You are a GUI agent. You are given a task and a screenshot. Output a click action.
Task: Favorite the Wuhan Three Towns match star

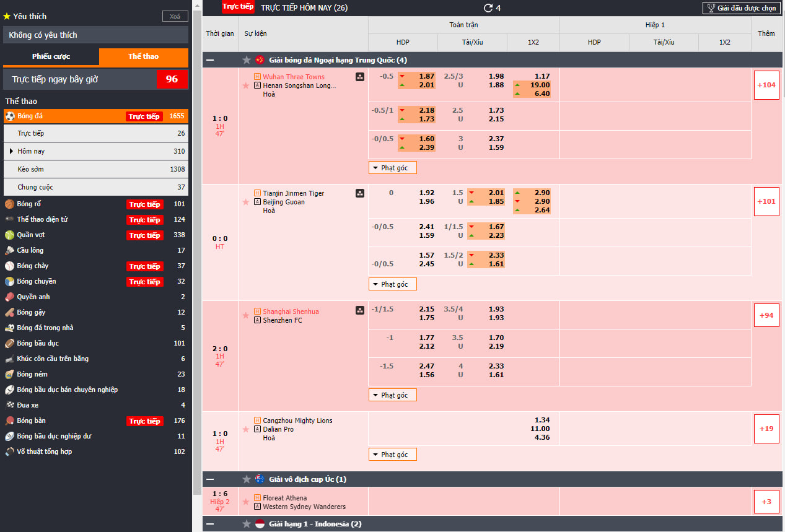(246, 85)
